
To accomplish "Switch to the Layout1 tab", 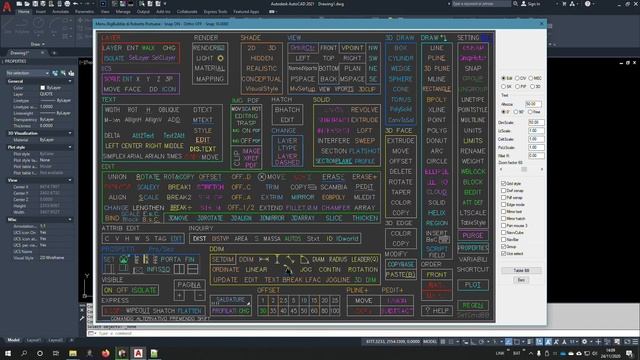I will point(33,340).
